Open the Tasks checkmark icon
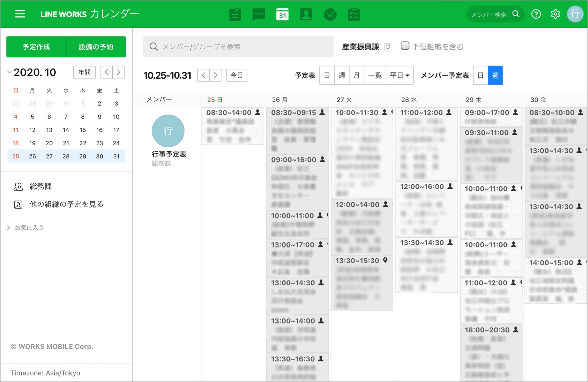The height and width of the screenshot is (382, 588). tap(330, 14)
